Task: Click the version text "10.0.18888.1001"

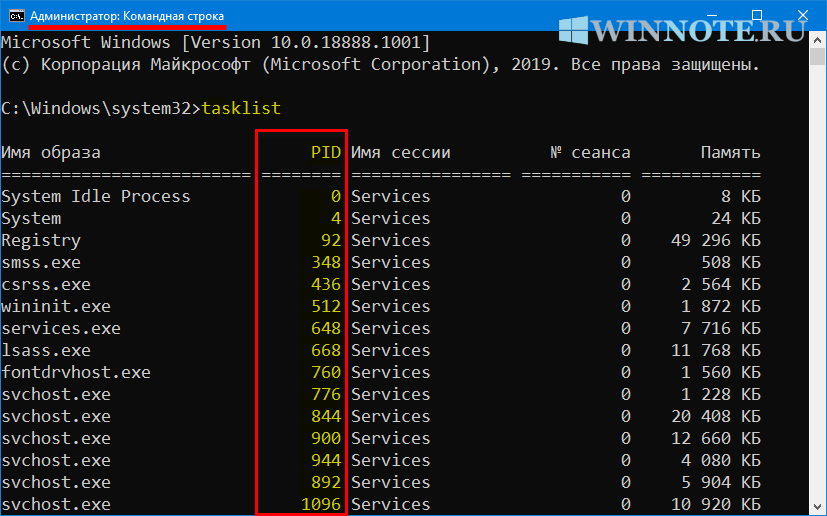Action: point(345,42)
